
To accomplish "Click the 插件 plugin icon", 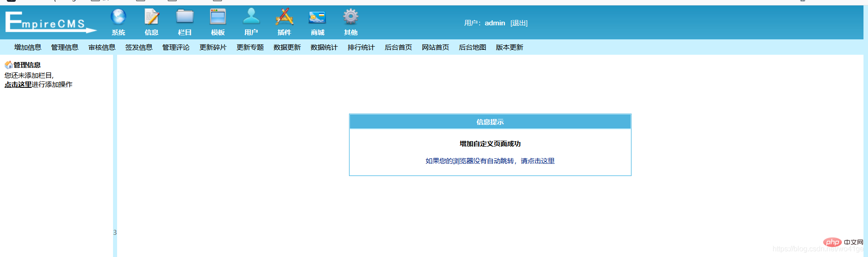I will (284, 17).
